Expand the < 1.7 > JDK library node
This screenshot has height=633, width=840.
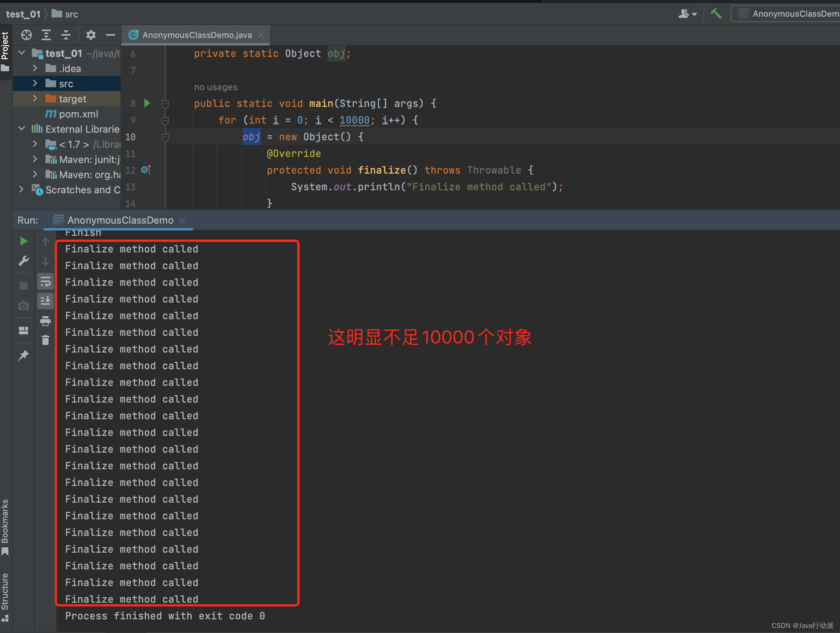pos(35,144)
